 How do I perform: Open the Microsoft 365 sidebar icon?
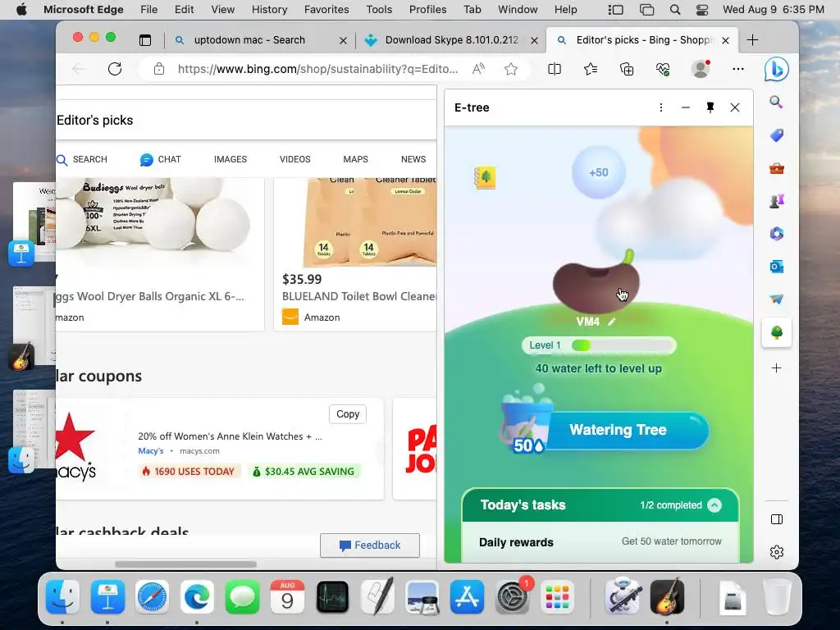[x=776, y=234]
